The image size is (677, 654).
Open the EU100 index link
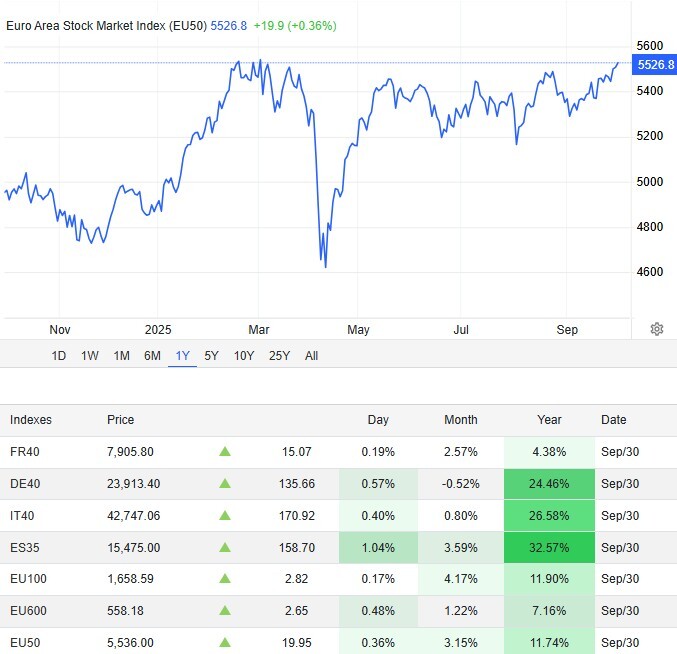click(x=27, y=580)
